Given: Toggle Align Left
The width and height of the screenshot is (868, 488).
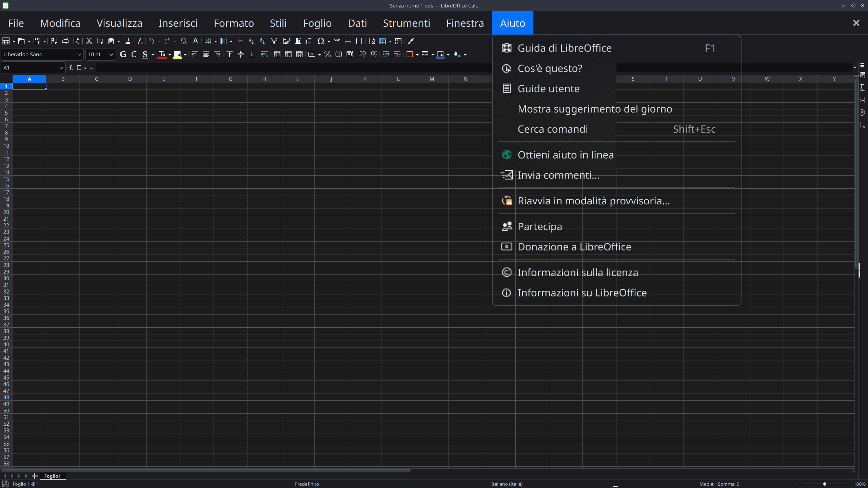Looking at the screenshot, I should (x=194, y=54).
